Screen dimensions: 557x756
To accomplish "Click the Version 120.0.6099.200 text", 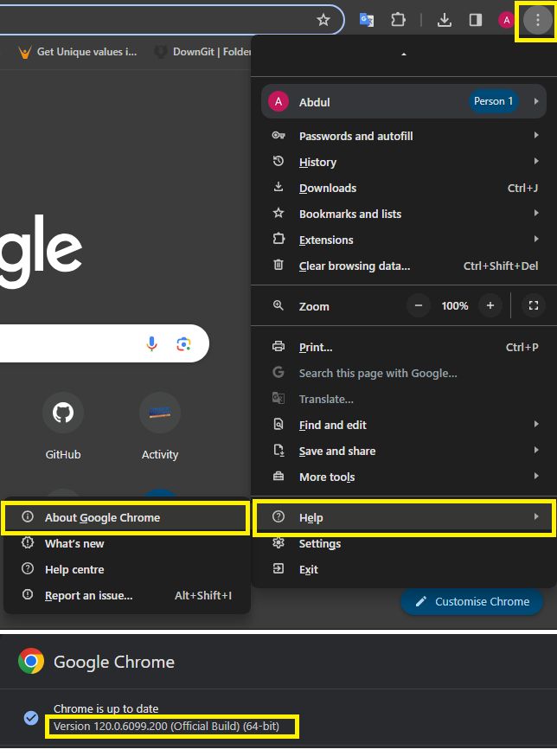I will [x=166, y=726].
